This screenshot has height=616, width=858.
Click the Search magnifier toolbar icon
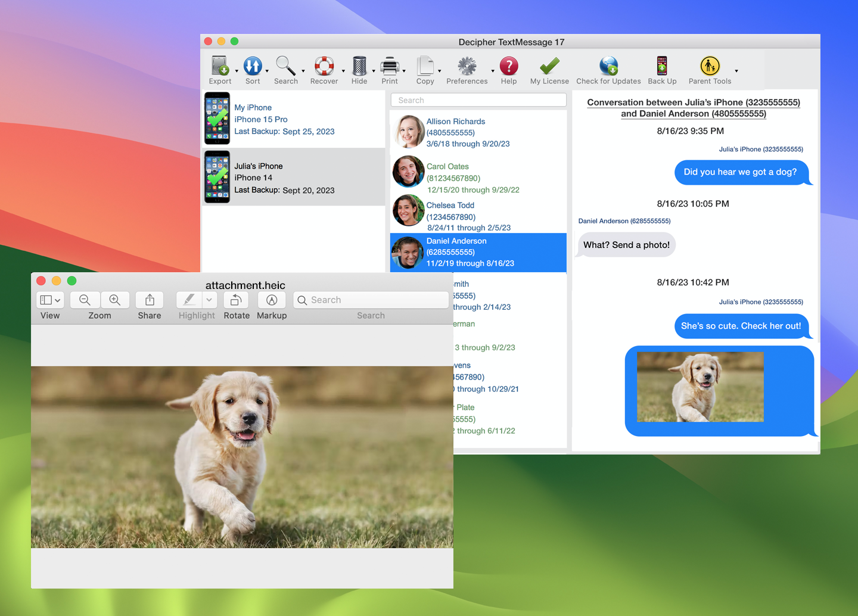click(285, 66)
